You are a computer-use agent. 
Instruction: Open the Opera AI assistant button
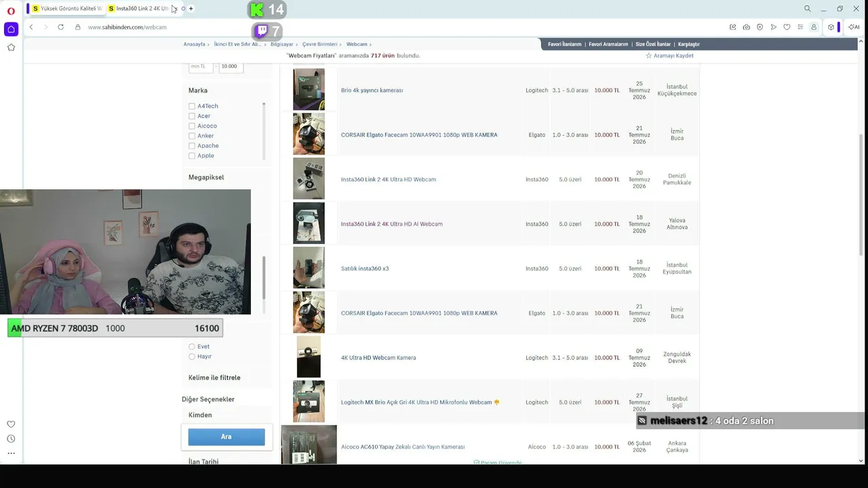pos(854,27)
